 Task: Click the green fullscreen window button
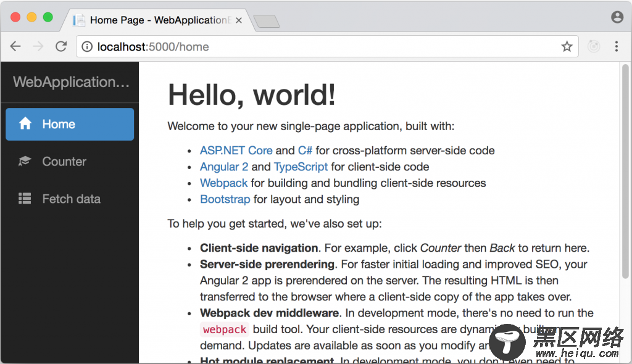(x=48, y=17)
